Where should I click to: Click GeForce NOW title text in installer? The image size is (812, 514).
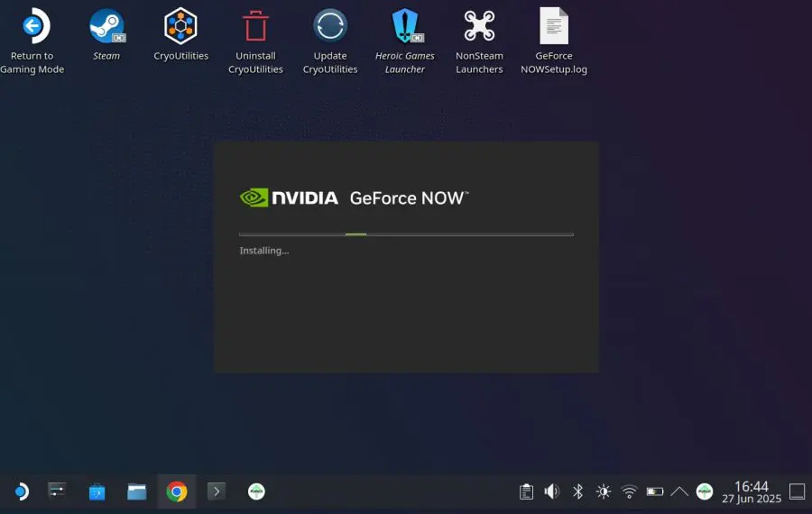click(409, 197)
